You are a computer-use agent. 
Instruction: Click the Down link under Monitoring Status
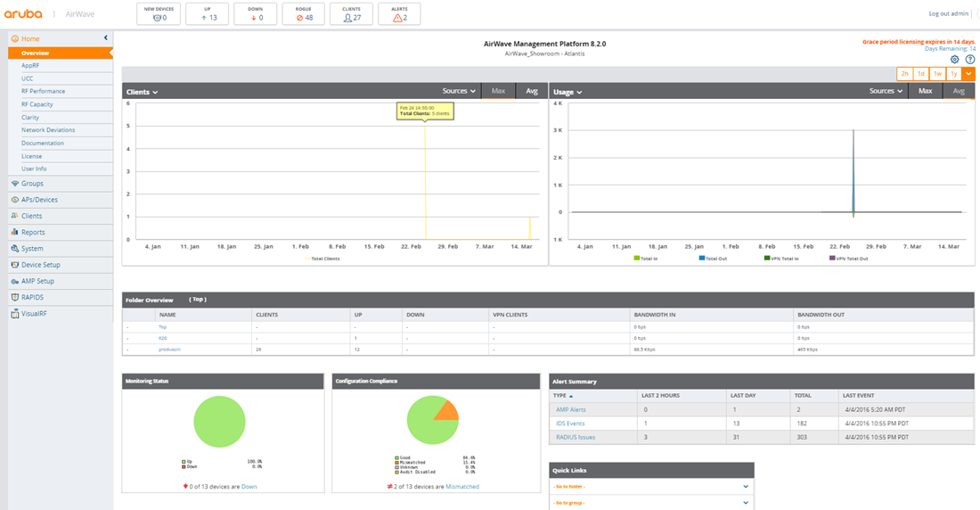pos(249,486)
